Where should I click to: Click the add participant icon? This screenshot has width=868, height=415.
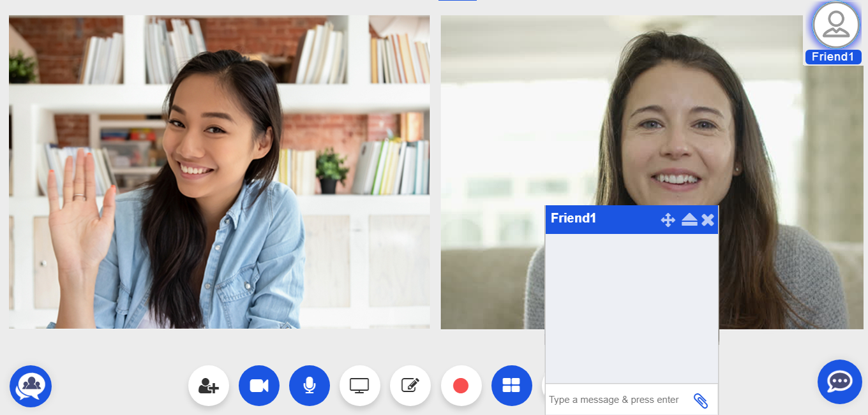(209, 386)
